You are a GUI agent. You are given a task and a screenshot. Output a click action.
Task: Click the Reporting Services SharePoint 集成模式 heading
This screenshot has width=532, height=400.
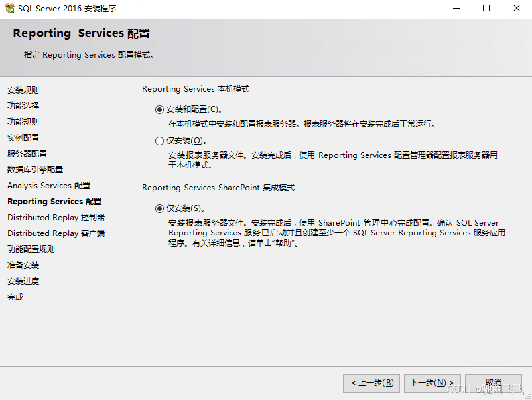tap(218, 188)
